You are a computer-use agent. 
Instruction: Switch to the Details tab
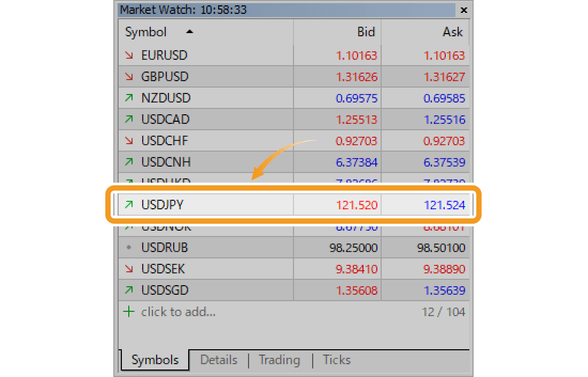click(x=219, y=360)
